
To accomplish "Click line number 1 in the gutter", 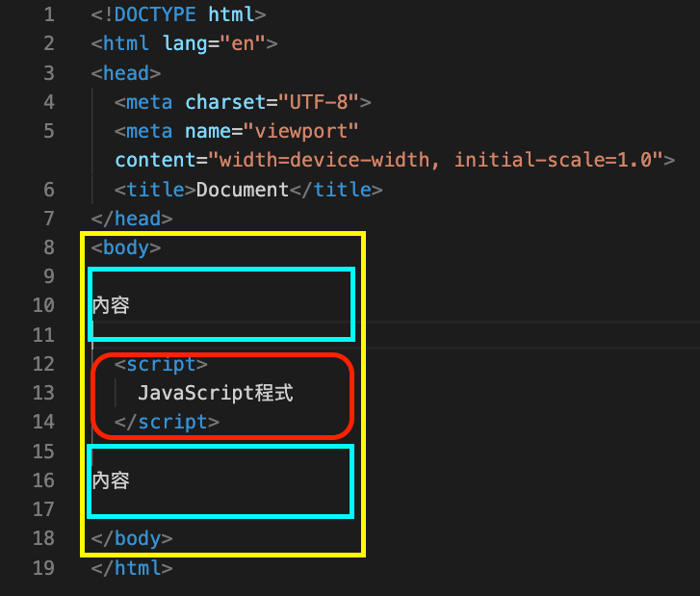I will click(x=49, y=14).
